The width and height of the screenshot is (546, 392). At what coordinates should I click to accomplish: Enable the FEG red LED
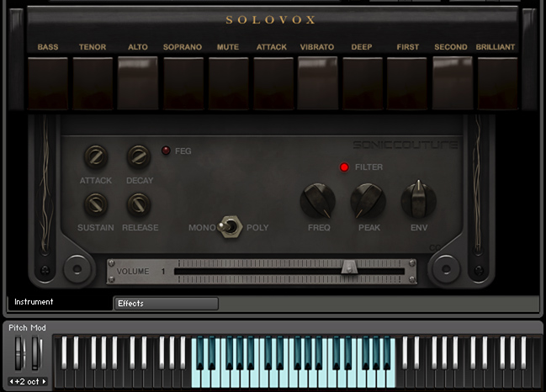click(x=166, y=151)
